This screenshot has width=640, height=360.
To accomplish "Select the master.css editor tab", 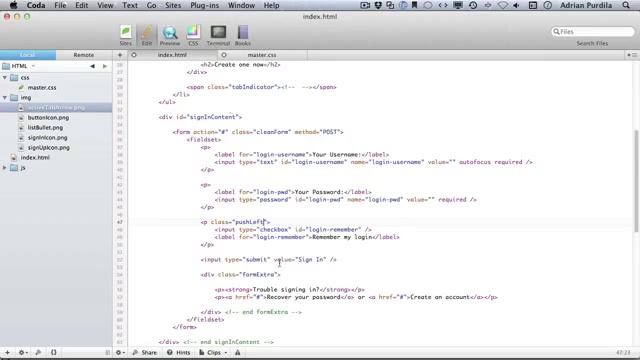I will pos(262,55).
